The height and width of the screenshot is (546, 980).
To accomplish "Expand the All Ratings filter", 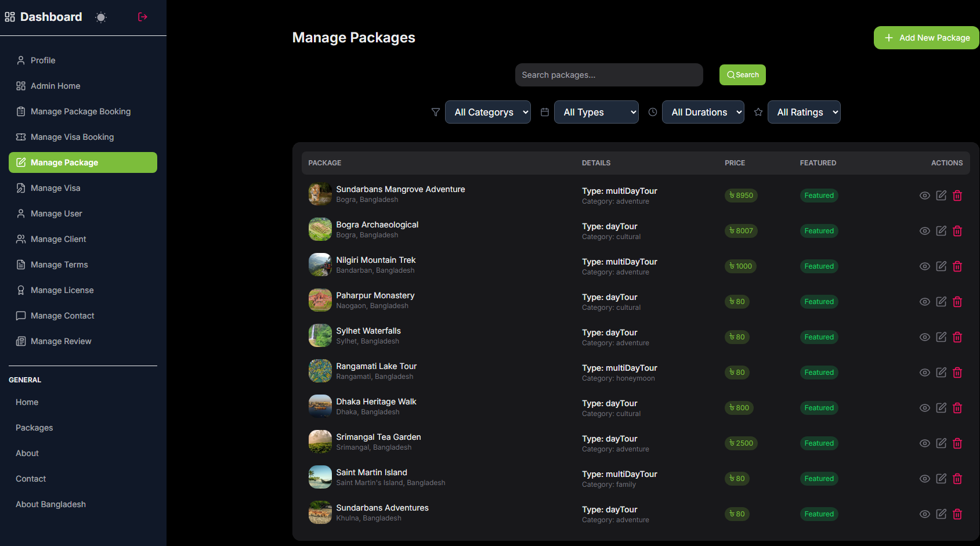I will coord(804,112).
